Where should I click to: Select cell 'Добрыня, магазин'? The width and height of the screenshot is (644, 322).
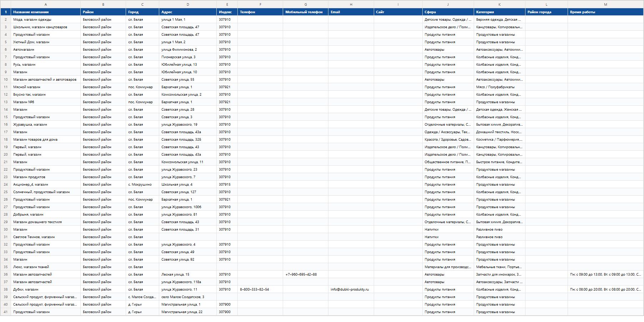coord(46,215)
